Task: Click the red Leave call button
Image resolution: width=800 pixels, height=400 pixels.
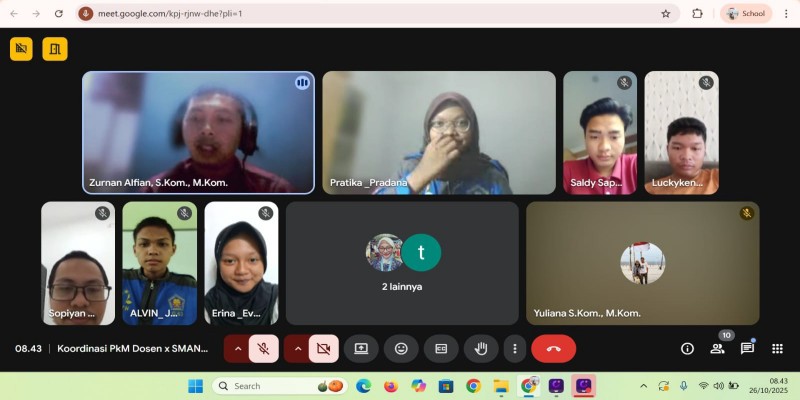Action: [x=553, y=348]
